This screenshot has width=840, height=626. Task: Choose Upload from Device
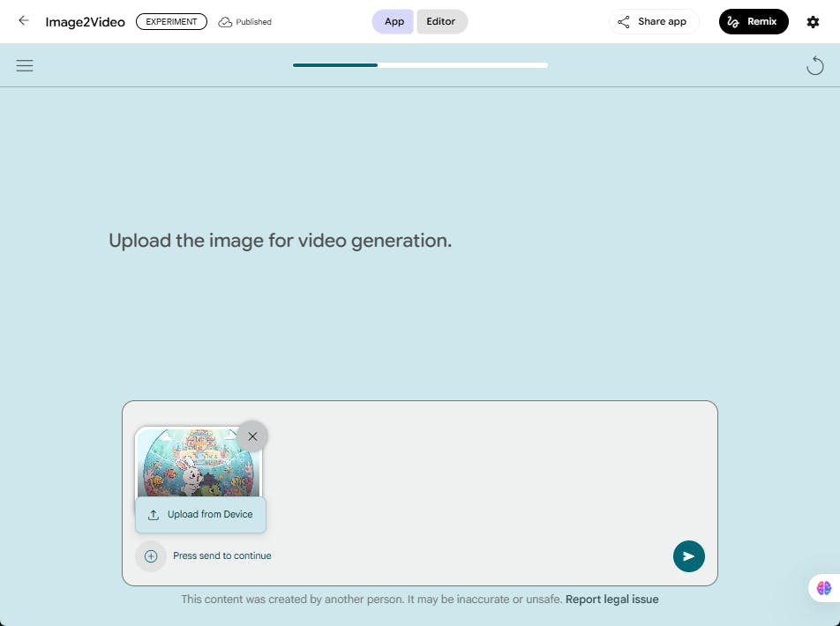(x=200, y=515)
